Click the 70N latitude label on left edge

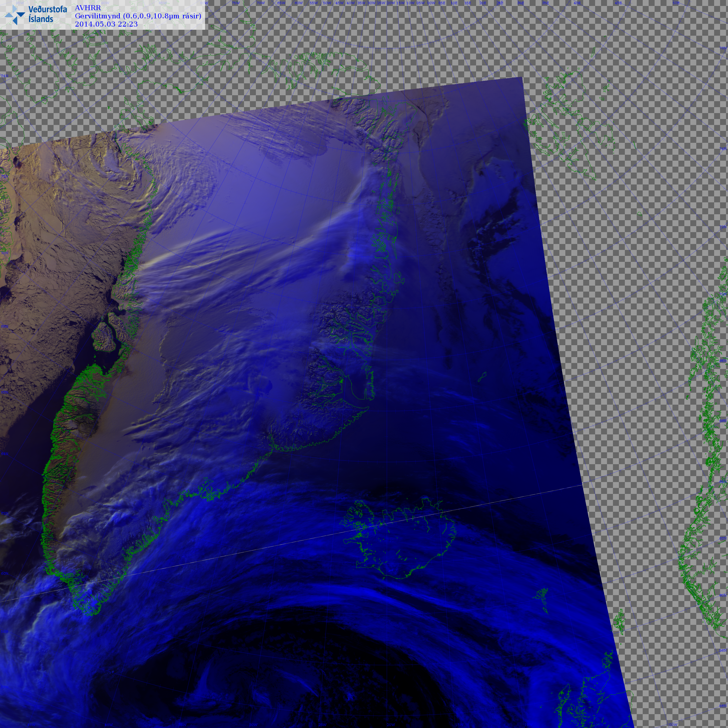click(4, 253)
